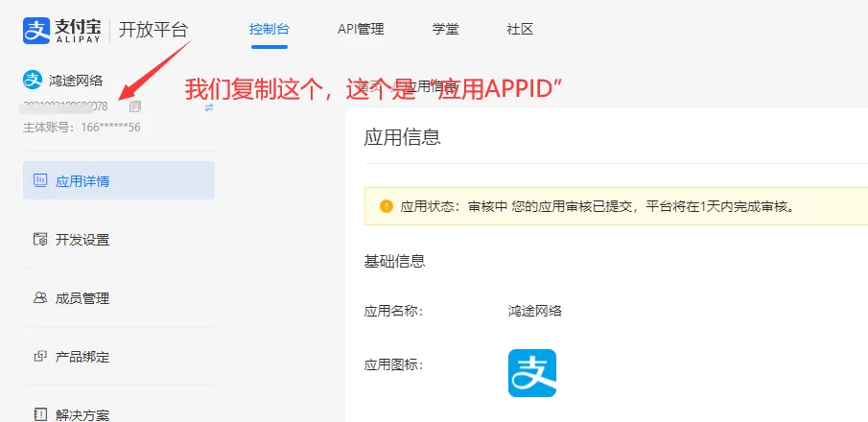Switch to the API管理 tab
Screen dimensions: 868x422
pos(361,29)
